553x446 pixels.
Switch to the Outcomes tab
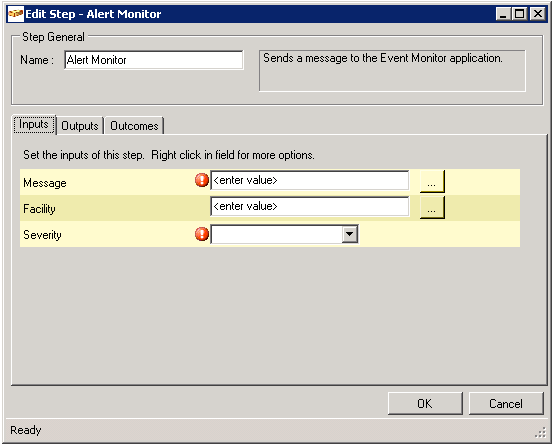(134, 126)
